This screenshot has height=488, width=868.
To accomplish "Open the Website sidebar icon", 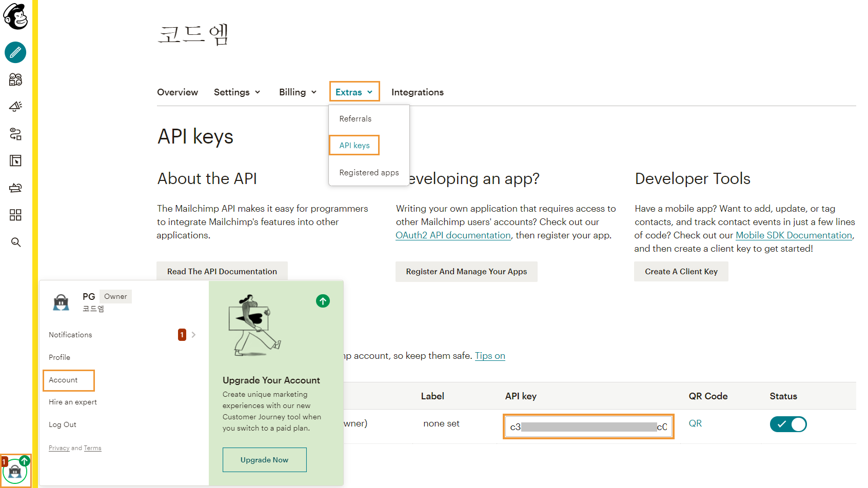I will tap(15, 161).
